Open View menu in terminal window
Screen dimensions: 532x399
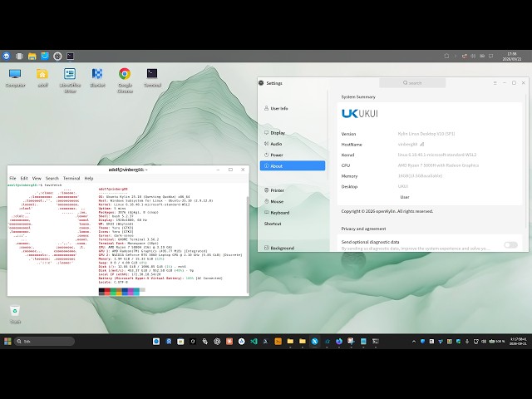37,178
